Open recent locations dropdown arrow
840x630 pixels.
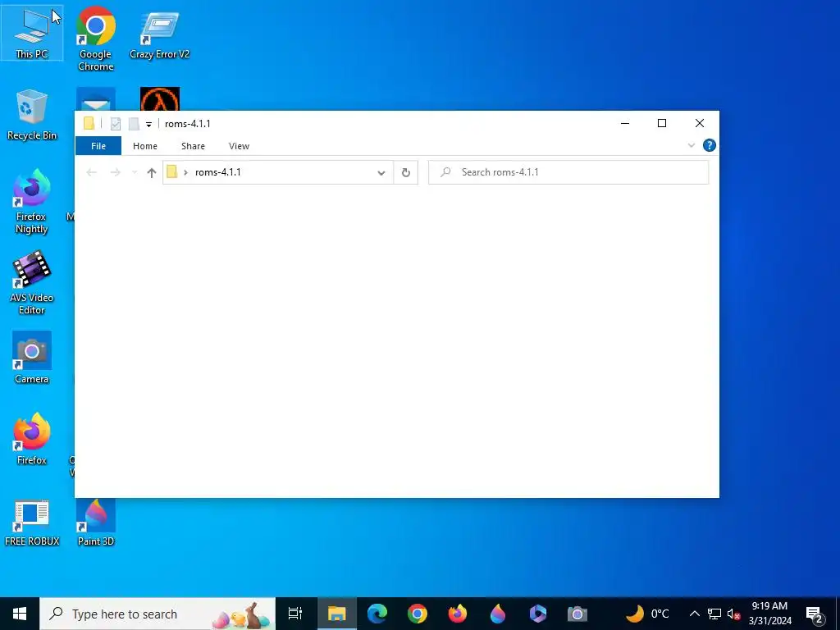coord(135,172)
